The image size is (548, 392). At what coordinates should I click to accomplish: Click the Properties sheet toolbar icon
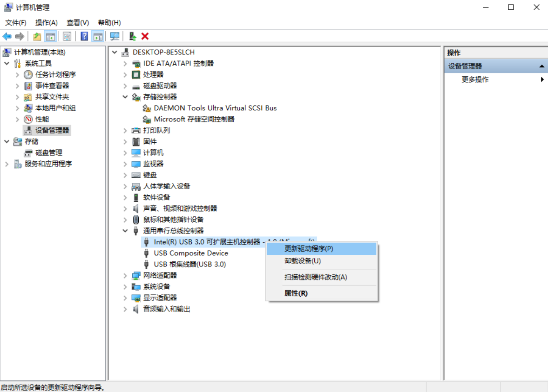click(x=67, y=36)
